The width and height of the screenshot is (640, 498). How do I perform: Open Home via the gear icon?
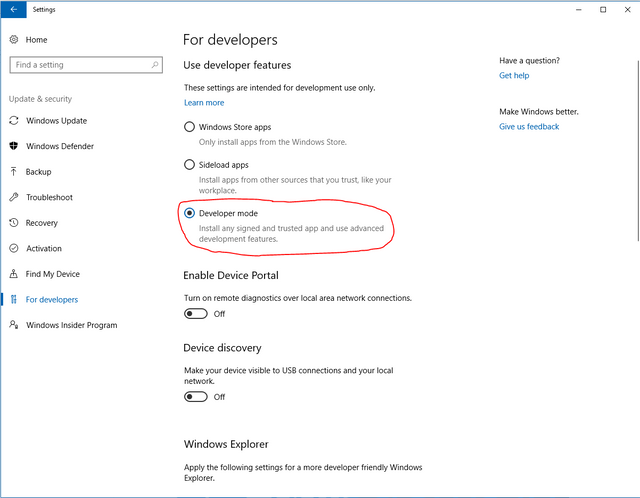point(14,40)
